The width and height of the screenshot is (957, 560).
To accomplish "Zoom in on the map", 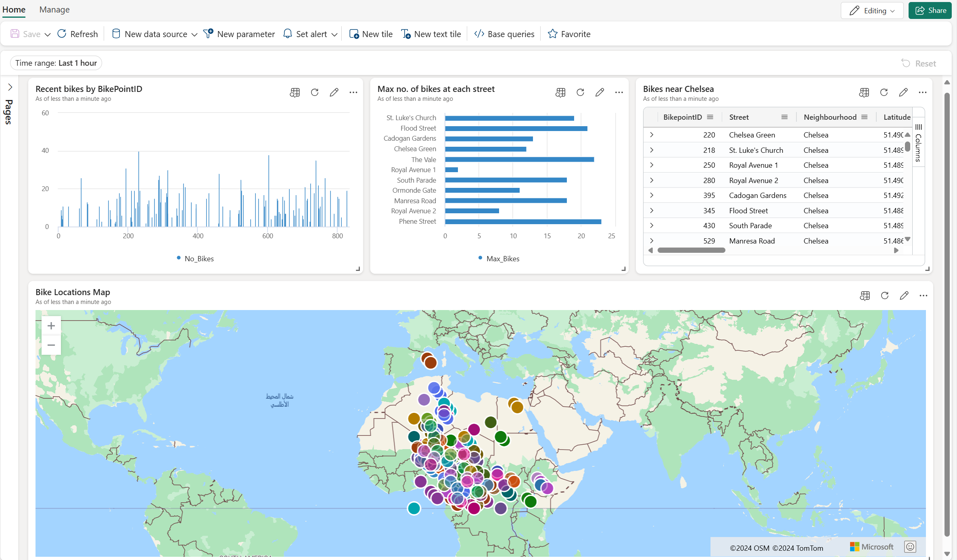I will 51,326.
